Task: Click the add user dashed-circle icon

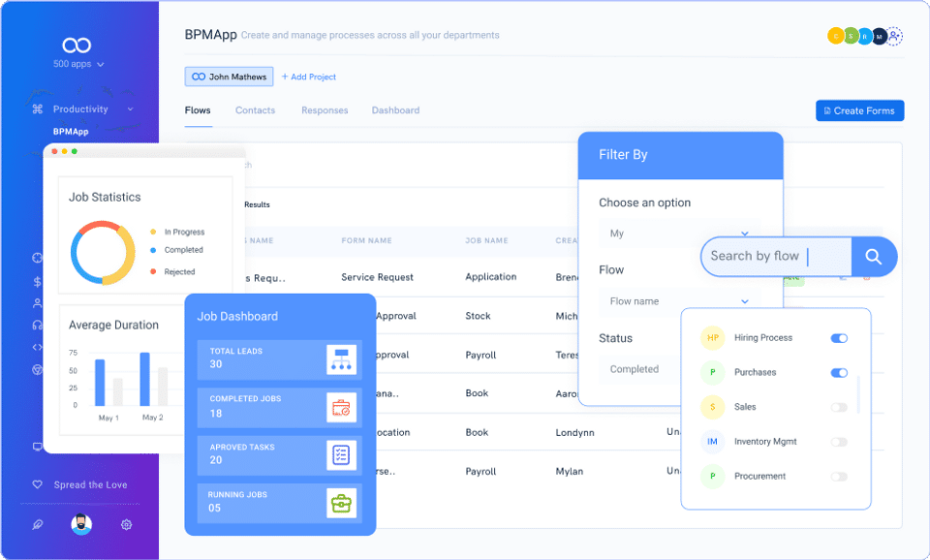Action: pyautogui.click(x=894, y=36)
